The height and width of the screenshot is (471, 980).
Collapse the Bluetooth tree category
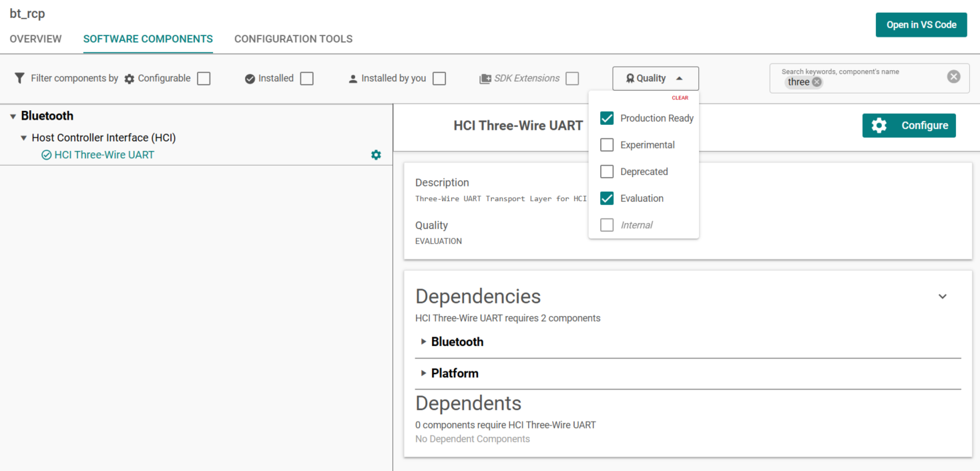[13, 117]
